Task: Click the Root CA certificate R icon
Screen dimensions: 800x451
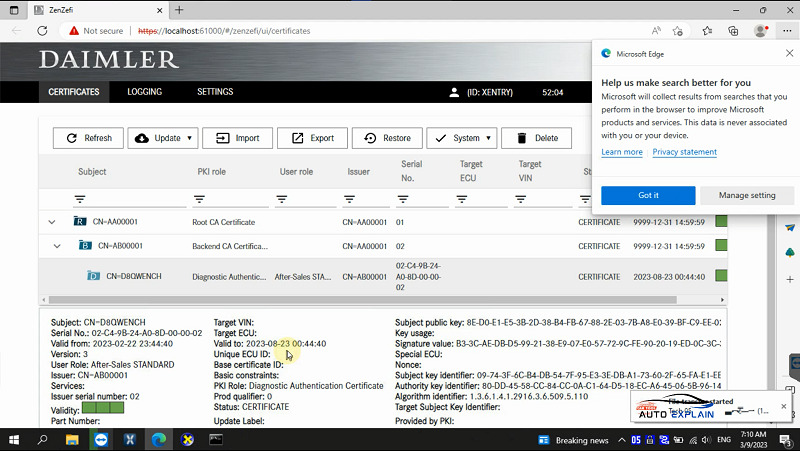Action: (x=80, y=221)
